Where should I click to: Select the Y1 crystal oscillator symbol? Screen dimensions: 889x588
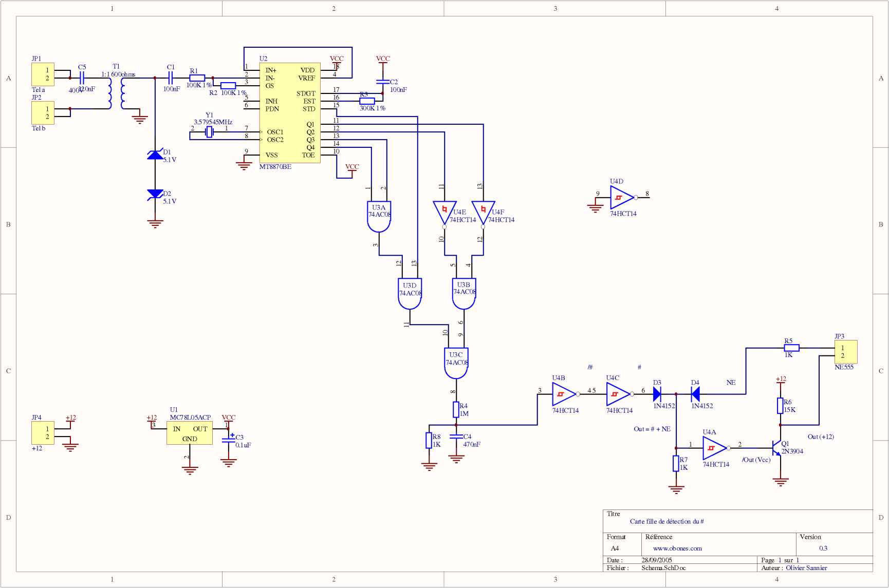[x=209, y=132]
